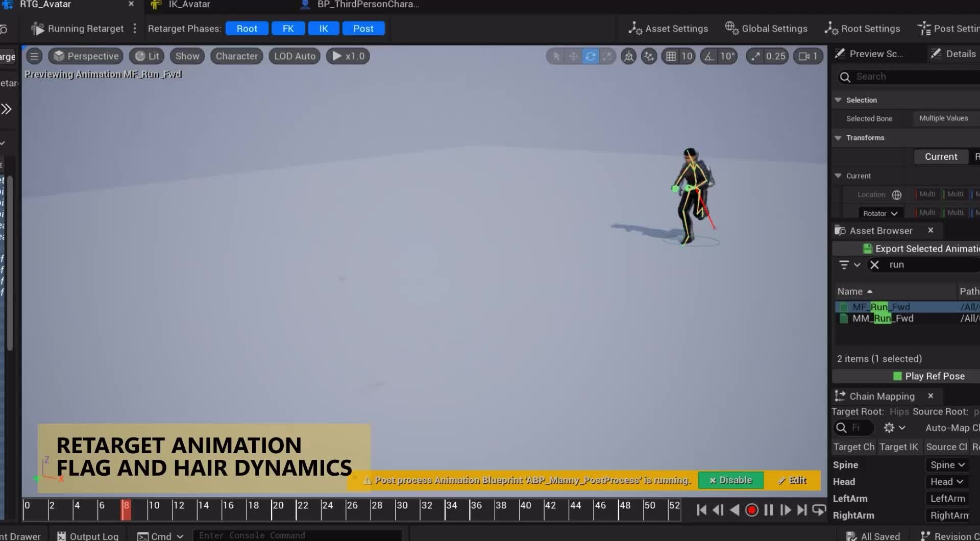
Task: Expand the Head chain mapping dropdown
Action: click(x=946, y=481)
